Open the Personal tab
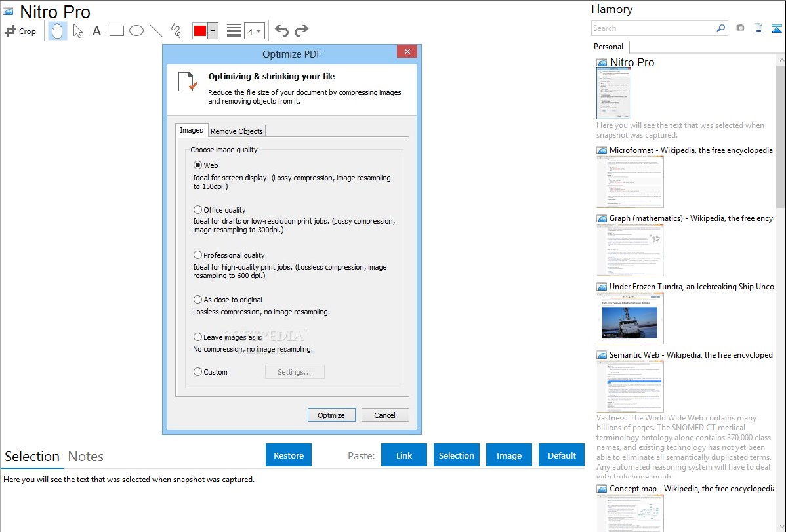The image size is (786, 532). pos(609,47)
